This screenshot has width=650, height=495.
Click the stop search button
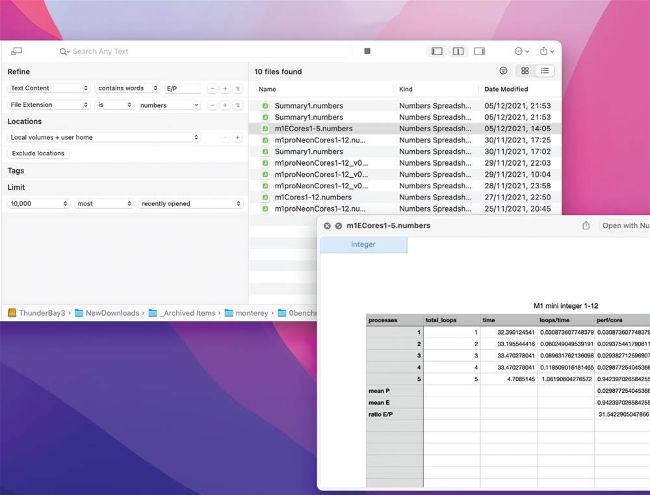367,51
